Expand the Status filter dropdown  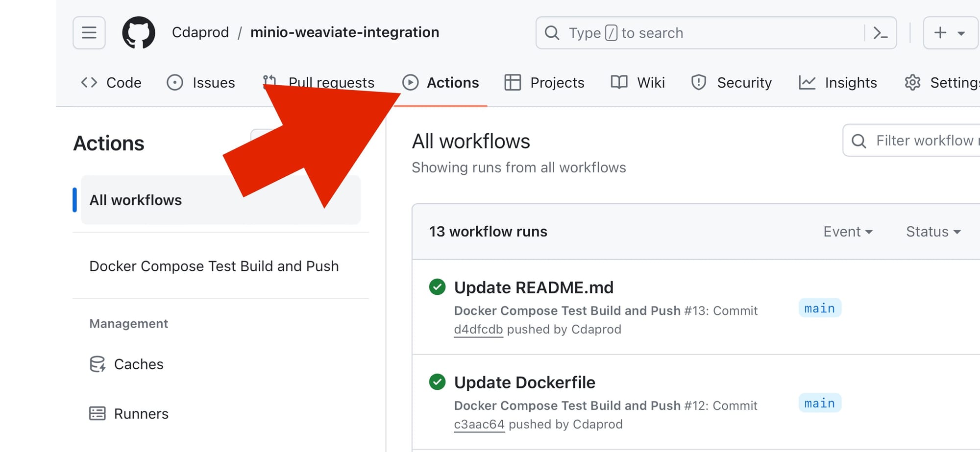coord(933,232)
